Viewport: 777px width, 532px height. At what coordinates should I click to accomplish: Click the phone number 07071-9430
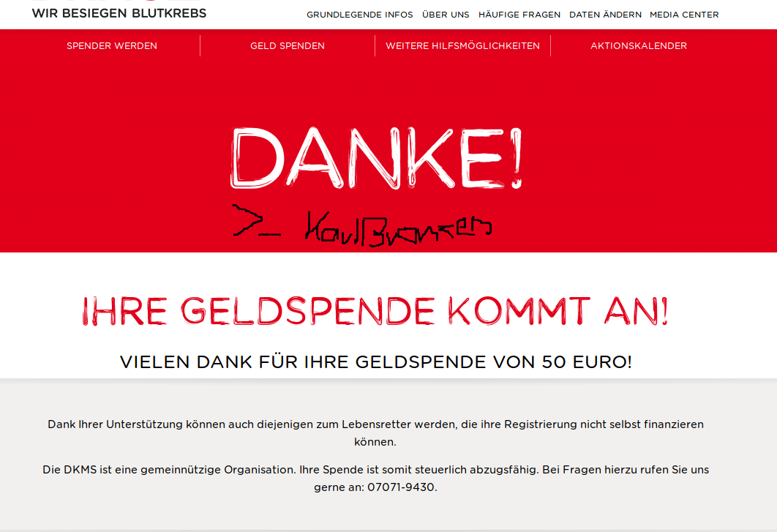point(400,487)
